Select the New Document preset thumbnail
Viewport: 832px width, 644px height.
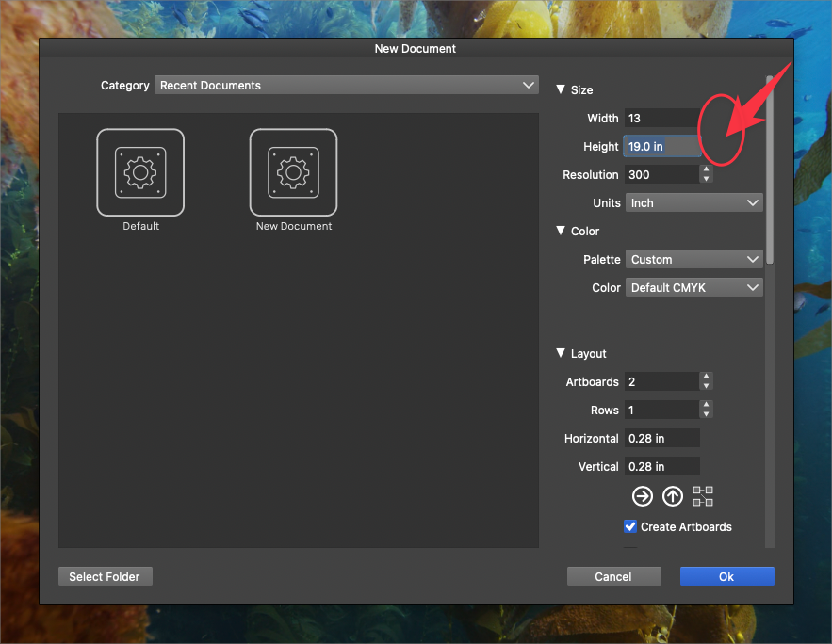pos(293,172)
